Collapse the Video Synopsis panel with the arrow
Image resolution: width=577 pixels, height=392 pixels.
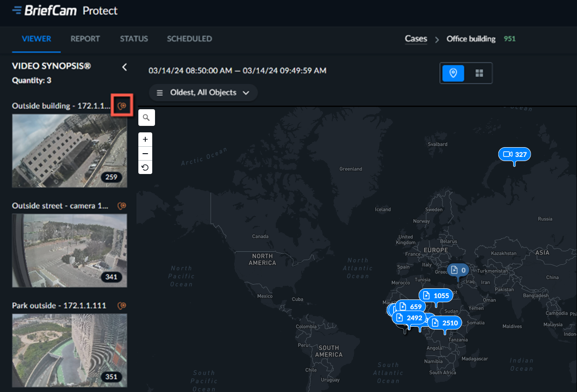124,67
